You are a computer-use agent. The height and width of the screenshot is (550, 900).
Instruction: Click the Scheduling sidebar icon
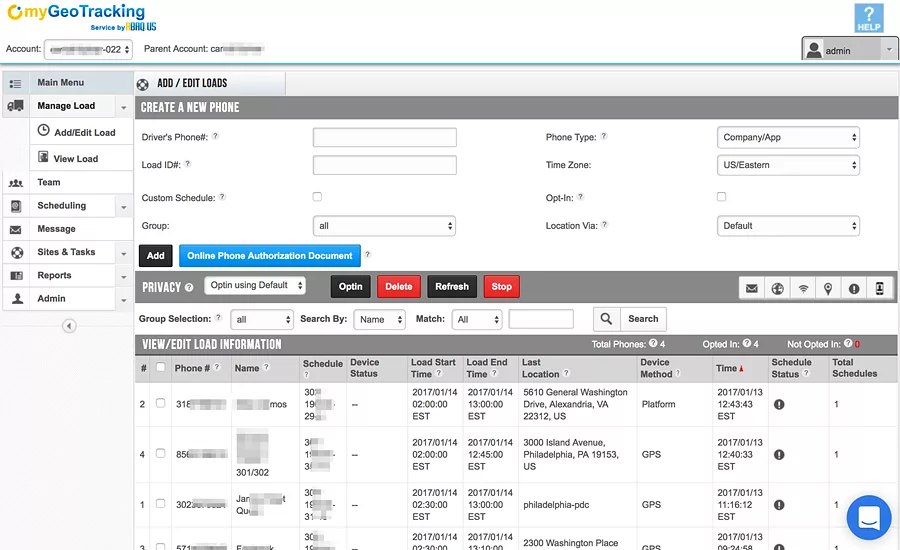(16, 206)
